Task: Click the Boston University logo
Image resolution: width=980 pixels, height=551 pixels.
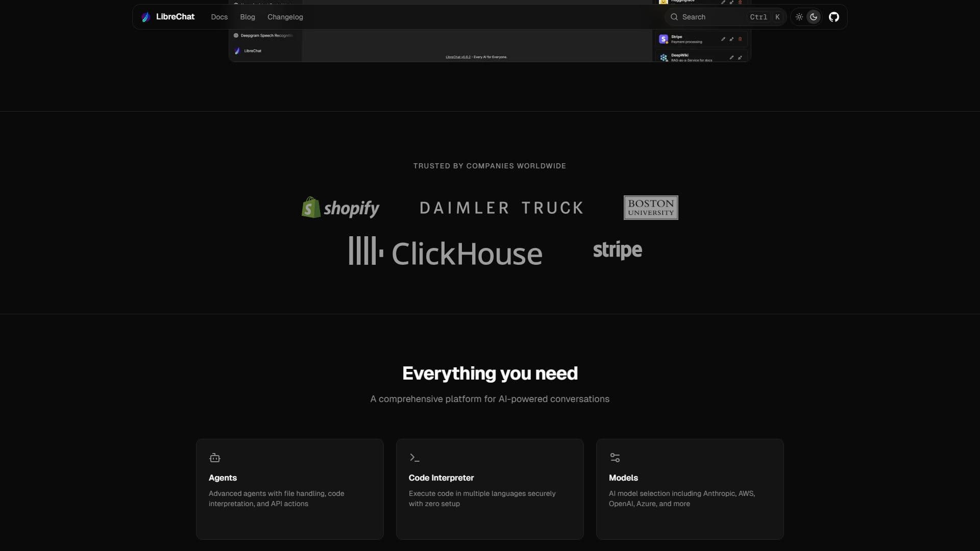Action: pyautogui.click(x=651, y=208)
